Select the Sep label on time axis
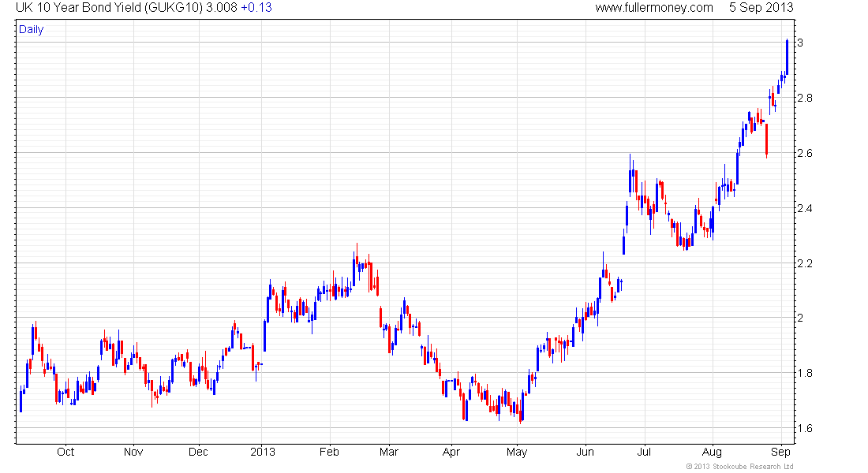This screenshot has height=473, width=868. 780,452
